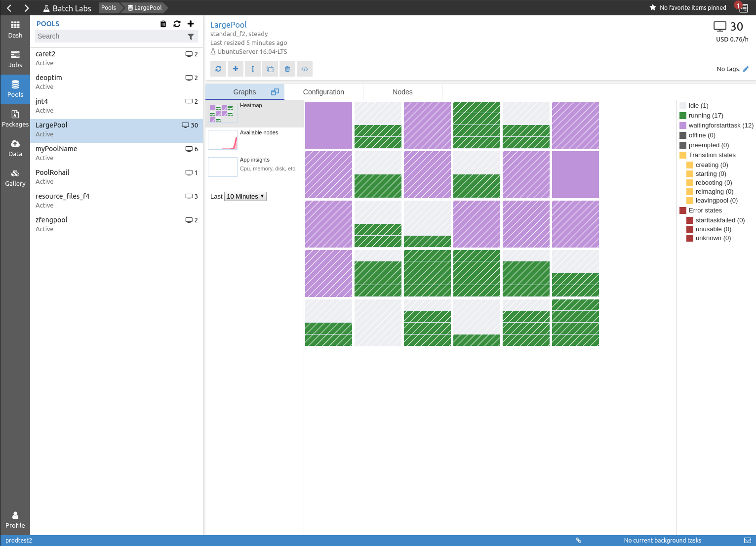This screenshot has width=756, height=546.
Task: Switch to the Configuration tab
Action: click(323, 92)
